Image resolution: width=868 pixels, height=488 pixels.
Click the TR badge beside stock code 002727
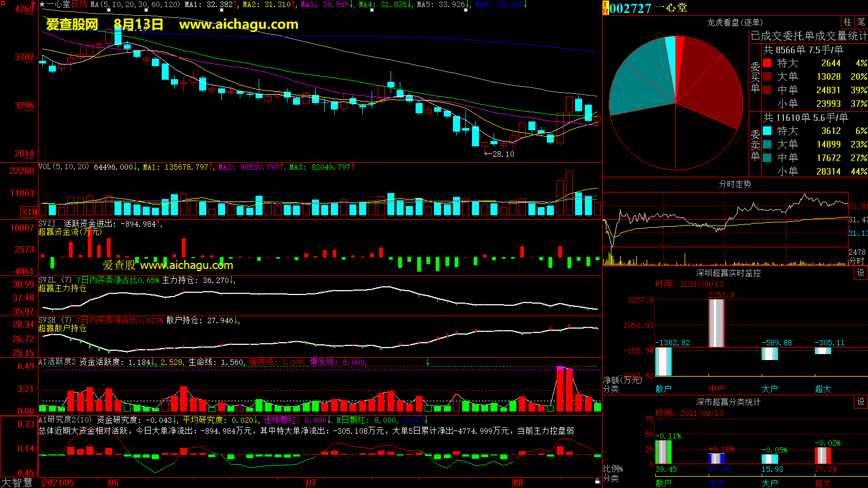pyautogui.click(x=605, y=8)
